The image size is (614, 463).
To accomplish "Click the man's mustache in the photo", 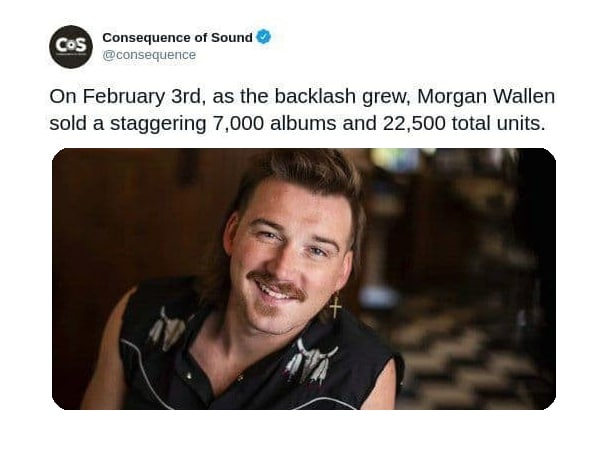I will (277, 282).
